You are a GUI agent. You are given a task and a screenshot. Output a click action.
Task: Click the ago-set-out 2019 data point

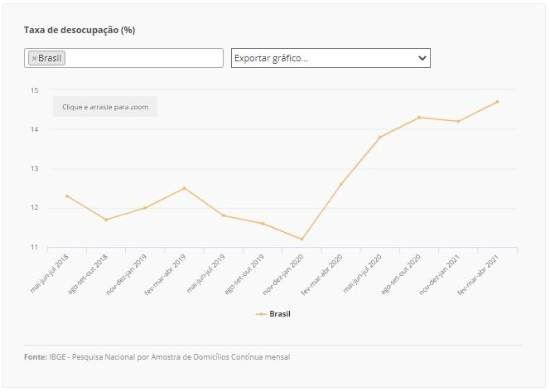pyautogui.click(x=263, y=224)
